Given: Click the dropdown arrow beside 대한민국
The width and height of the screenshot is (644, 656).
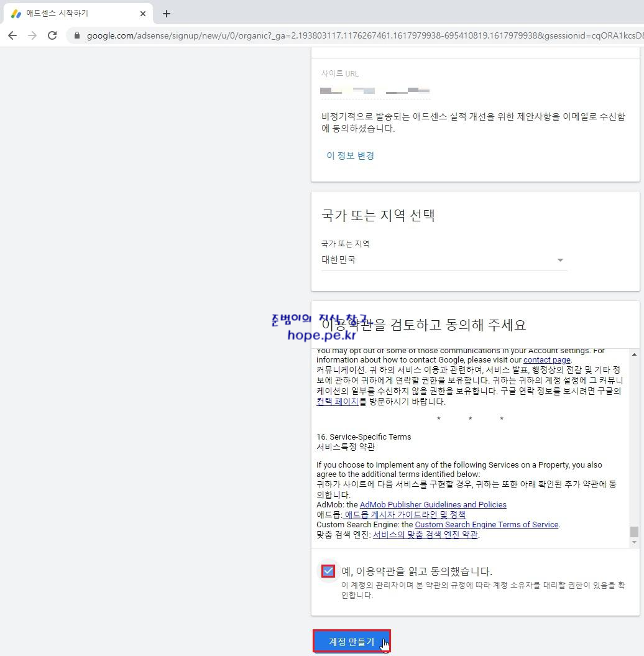Looking at the screenshot, I should point(560,261).
